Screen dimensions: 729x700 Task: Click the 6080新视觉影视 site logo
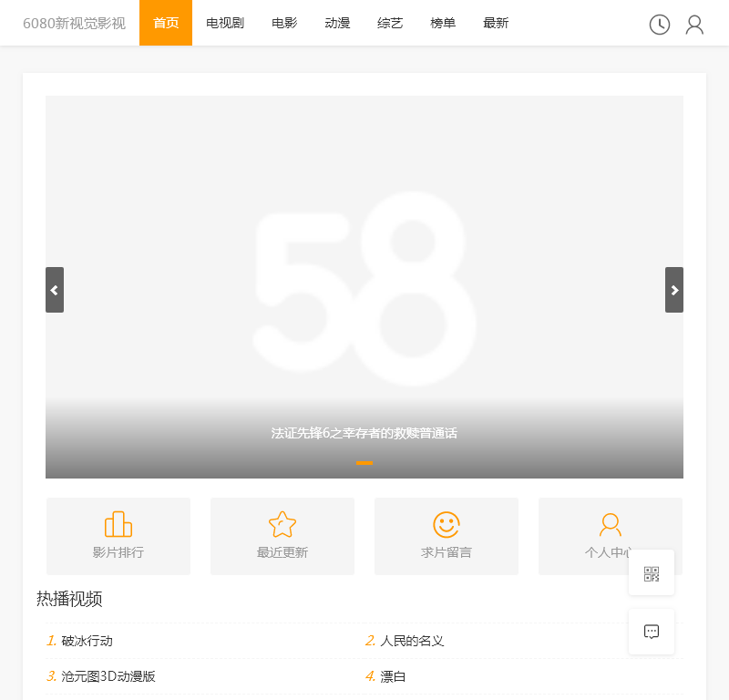(x=75, y=23)
